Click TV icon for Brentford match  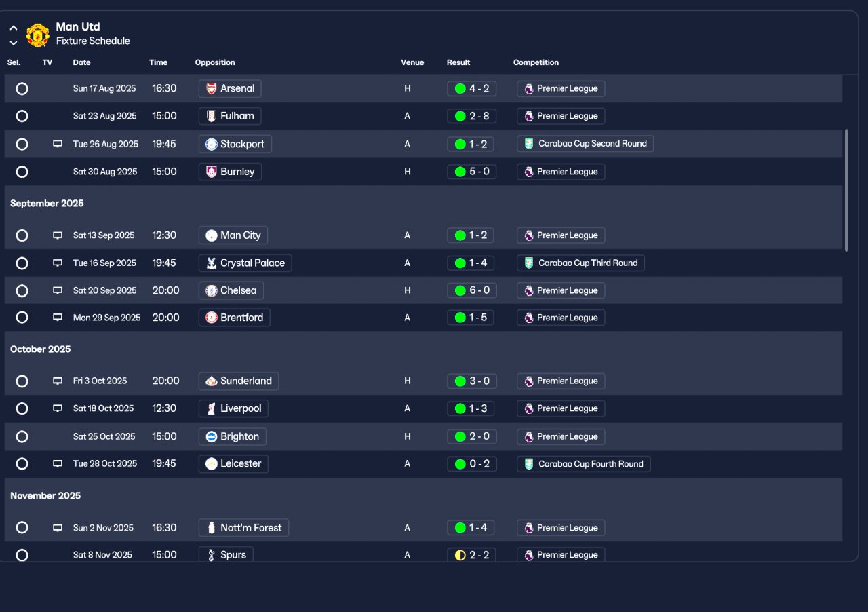pos(58,318)
